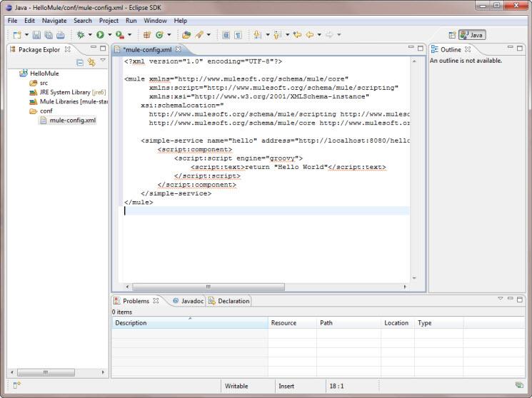Close the Package Explorer view tab
The image size is (532, 398).
tap(68, 49)
